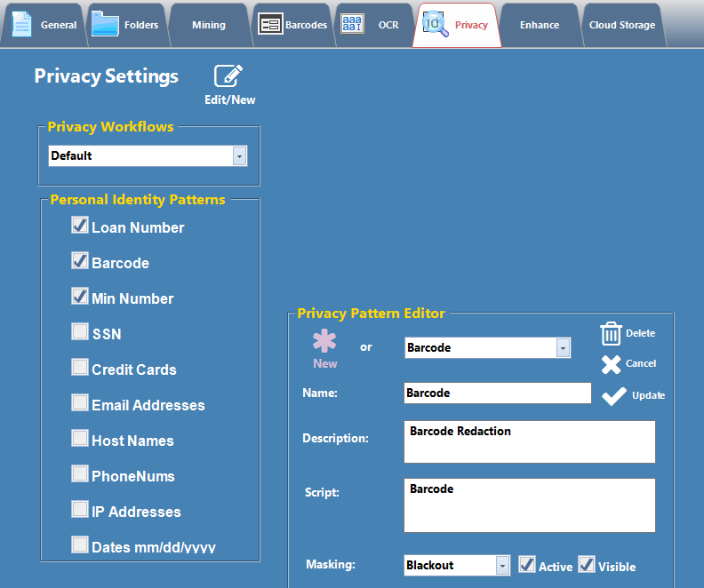Uncheck the Loan Number pattern
The width and height of the screenshot is (704, 588).
pyautogui.click(x=80, y=225)
